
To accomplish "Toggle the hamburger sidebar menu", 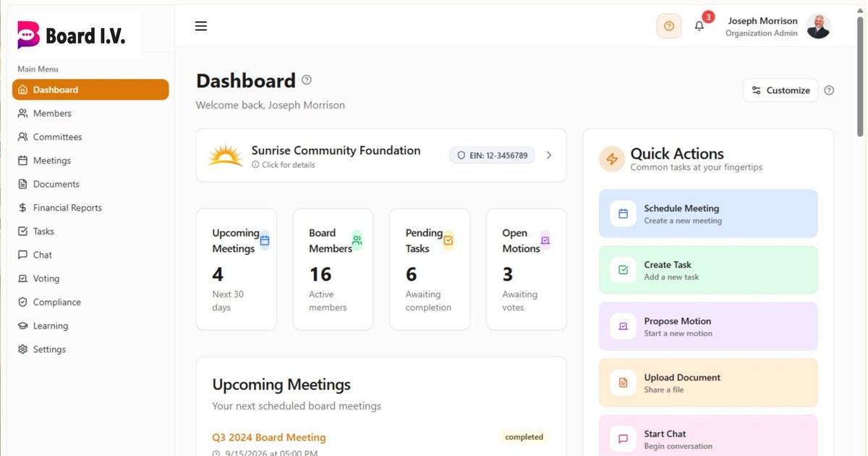I will (201, 26).
